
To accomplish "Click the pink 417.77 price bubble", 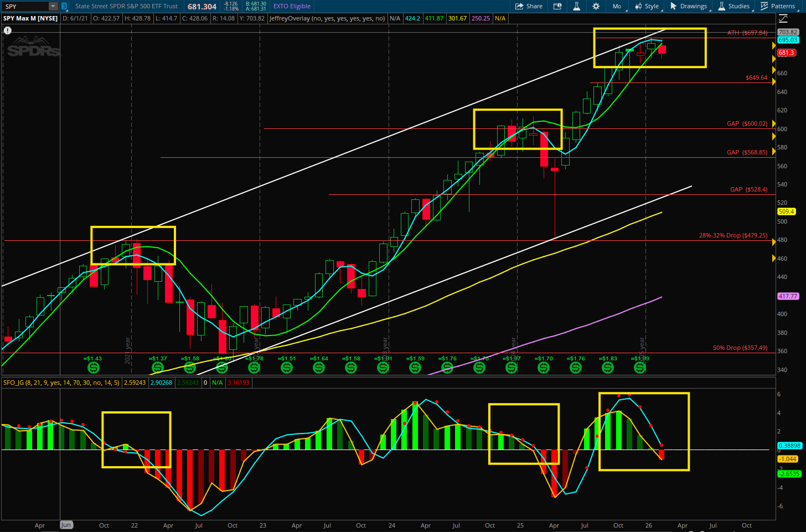I will pos(788,296).
